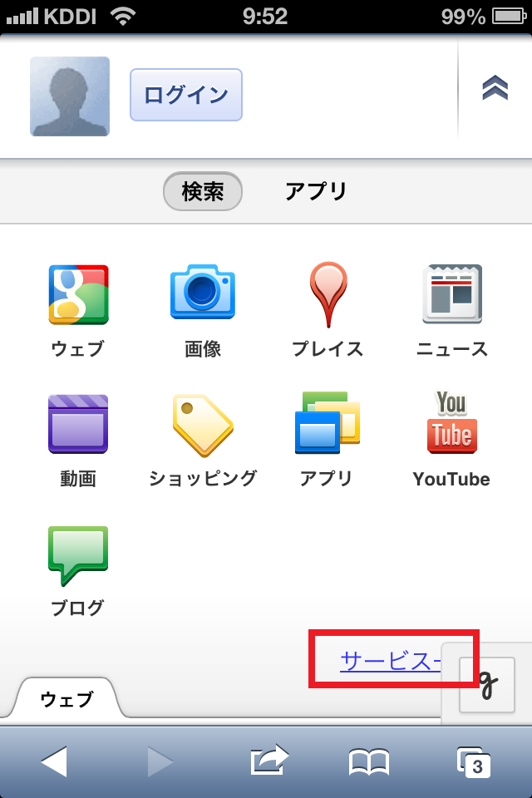Go back with Safari back arrow
The image size is (532, 798).
[x=54, y=761]
